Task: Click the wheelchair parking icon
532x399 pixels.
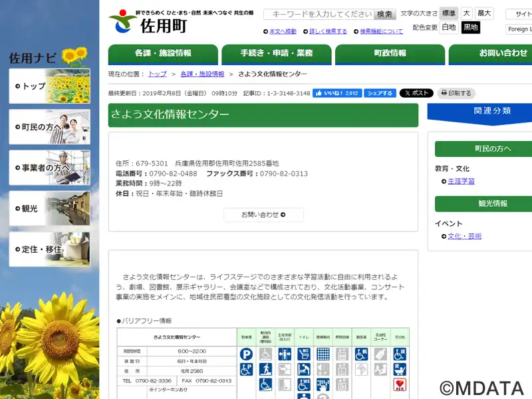Action: pos(246,370)
